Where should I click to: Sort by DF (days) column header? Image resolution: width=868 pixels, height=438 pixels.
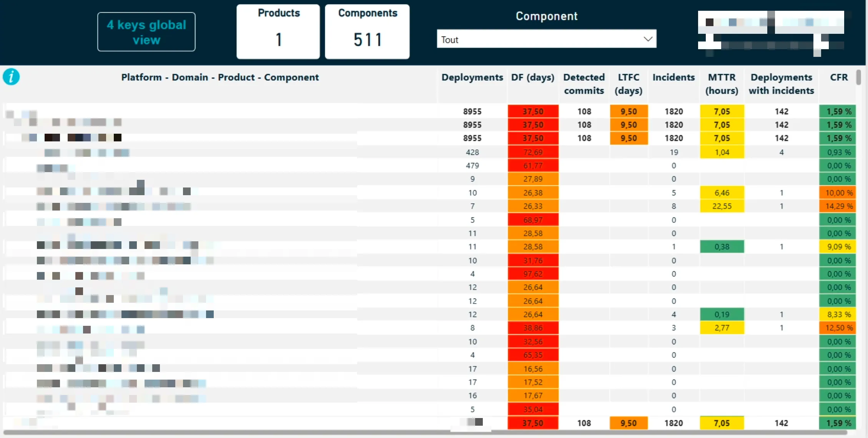tap(533, 77)
